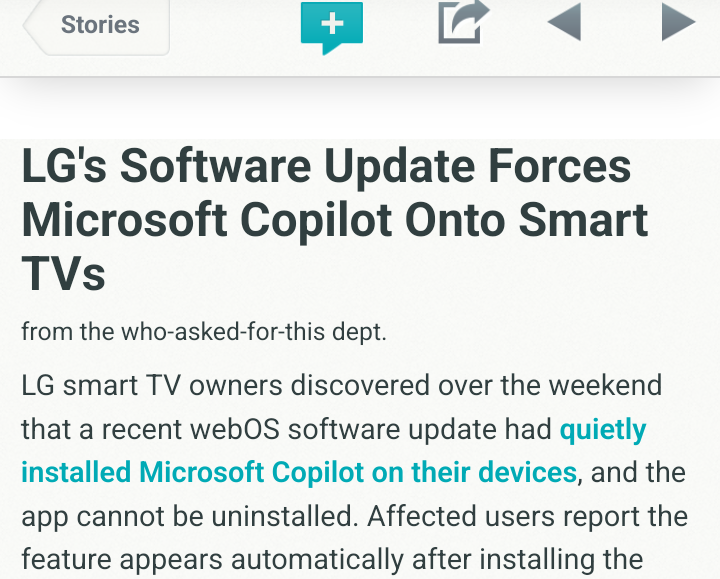Jump to the next story arrow
The height and width of the screenshot is (579, 720).
[x=677, y=23]
